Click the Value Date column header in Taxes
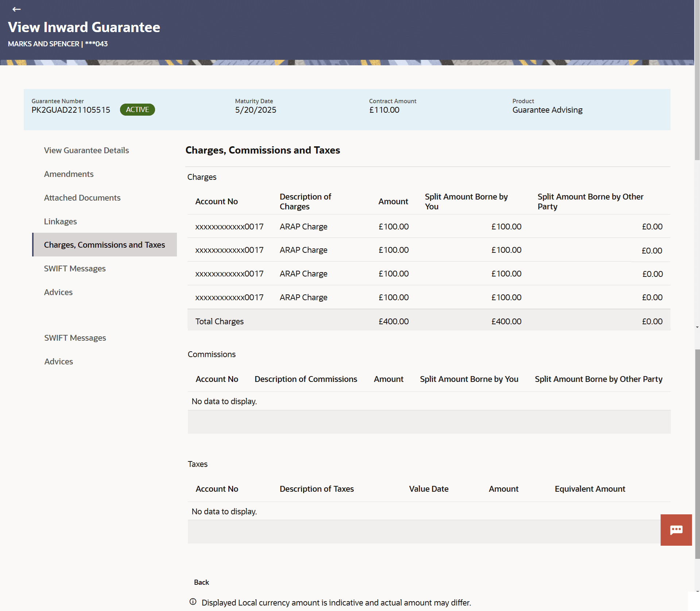 tap(429, 489)
